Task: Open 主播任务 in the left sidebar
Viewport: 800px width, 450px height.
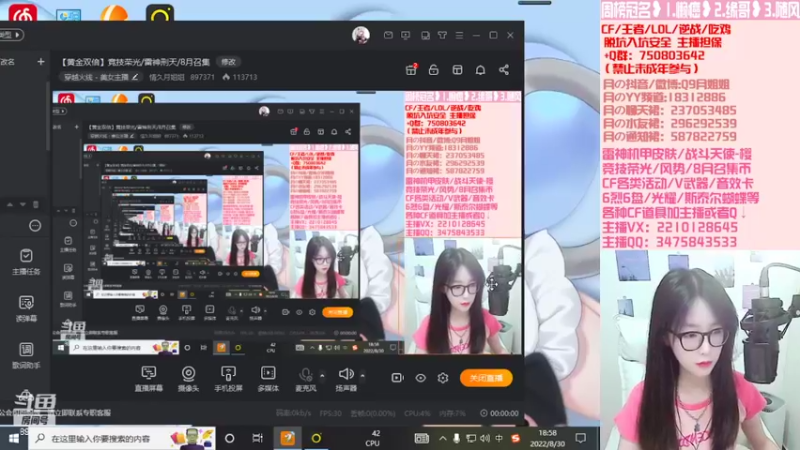Action: tap(26, 262)
